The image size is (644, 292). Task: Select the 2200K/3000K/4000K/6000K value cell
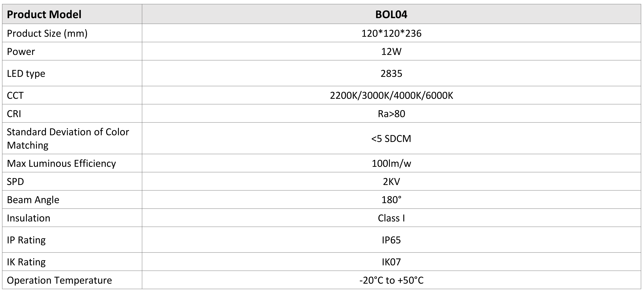[391, 95]
